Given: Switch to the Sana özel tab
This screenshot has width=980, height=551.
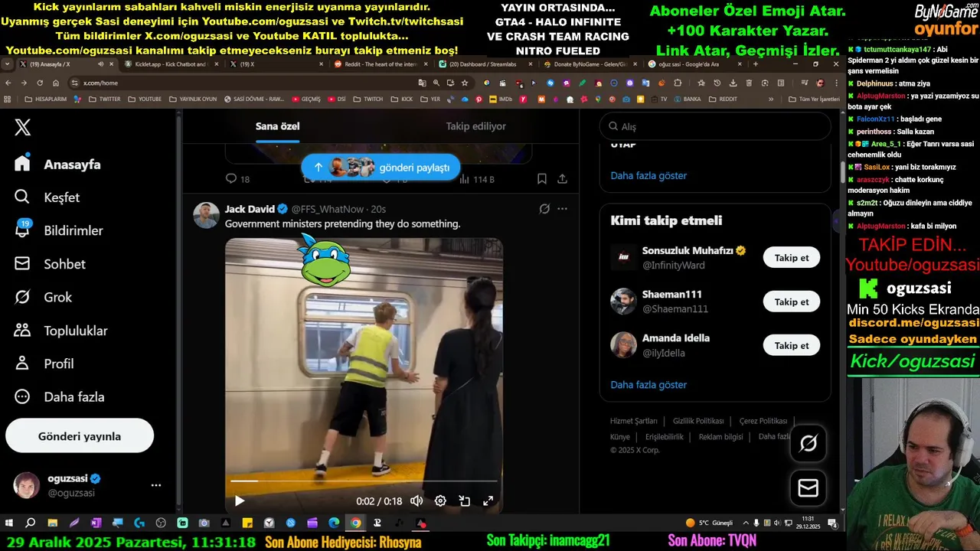Looking at the screenshot, I should pos(277,126).
